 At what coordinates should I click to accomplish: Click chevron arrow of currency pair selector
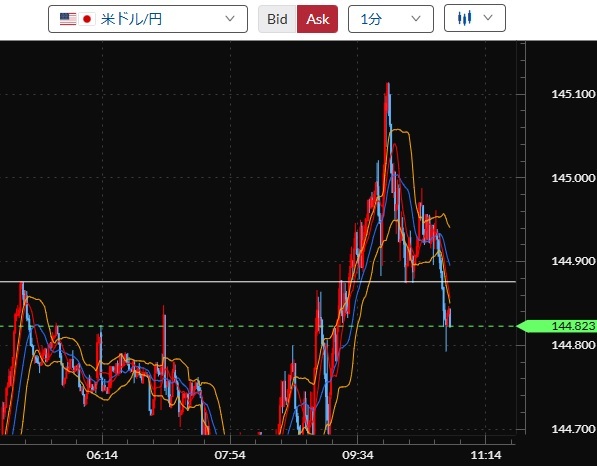[230, 19]
